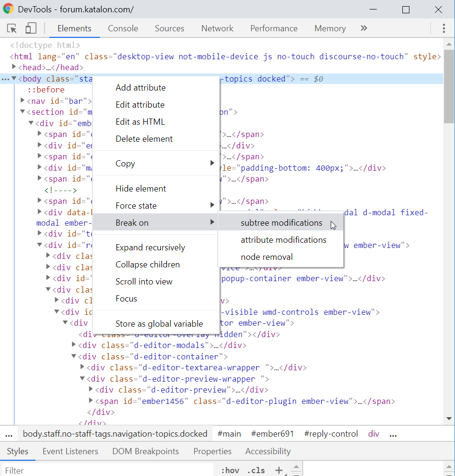
Task: Click #main in the breadcrumb bar
Action: [229, 433]
